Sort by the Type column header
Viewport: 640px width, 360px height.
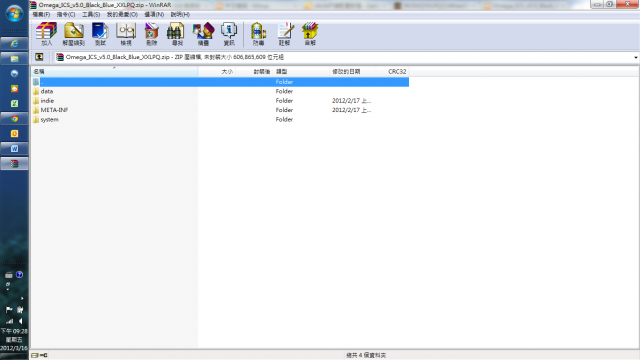tap(301, 71)
